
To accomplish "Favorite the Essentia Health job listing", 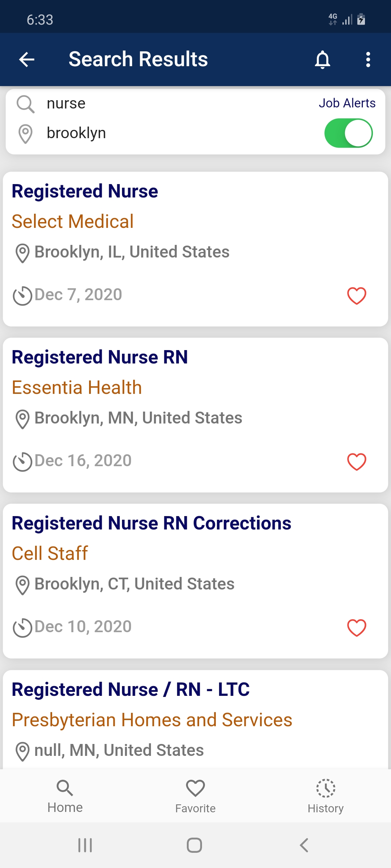I will [357, 462].
